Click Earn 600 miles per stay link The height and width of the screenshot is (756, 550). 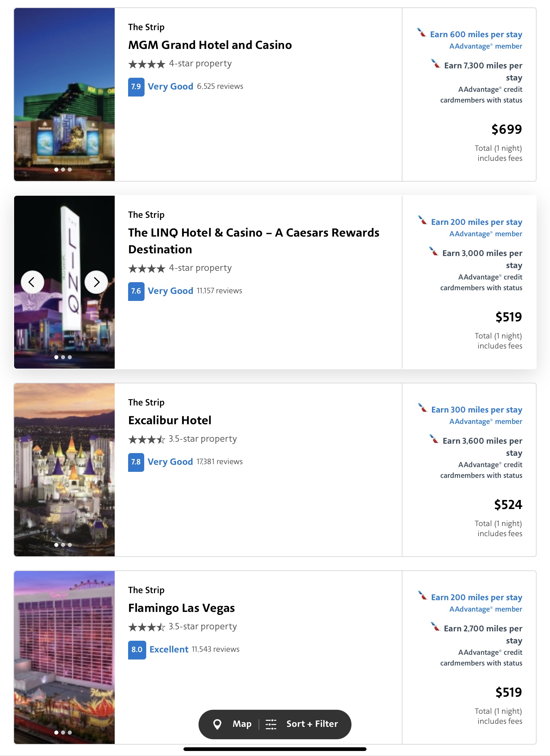[476, 35]
